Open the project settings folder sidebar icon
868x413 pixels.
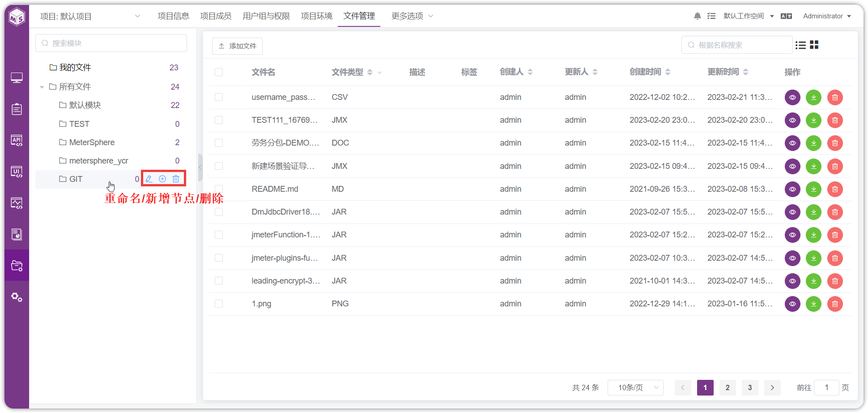click(17, 266)
